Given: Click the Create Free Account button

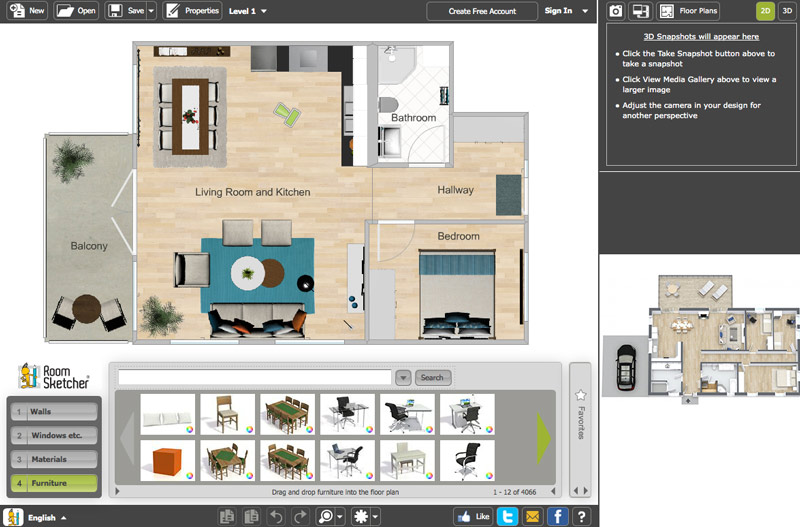Looking at the screenshot, I should click(482, 11).
